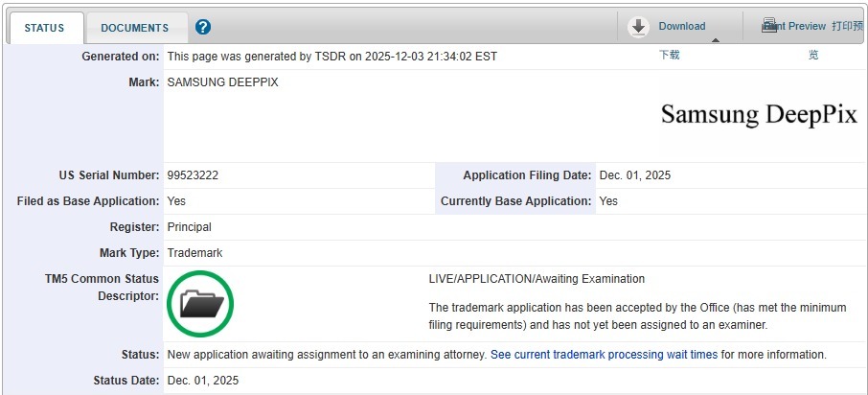Click the 览 translated label

(813, 56)
